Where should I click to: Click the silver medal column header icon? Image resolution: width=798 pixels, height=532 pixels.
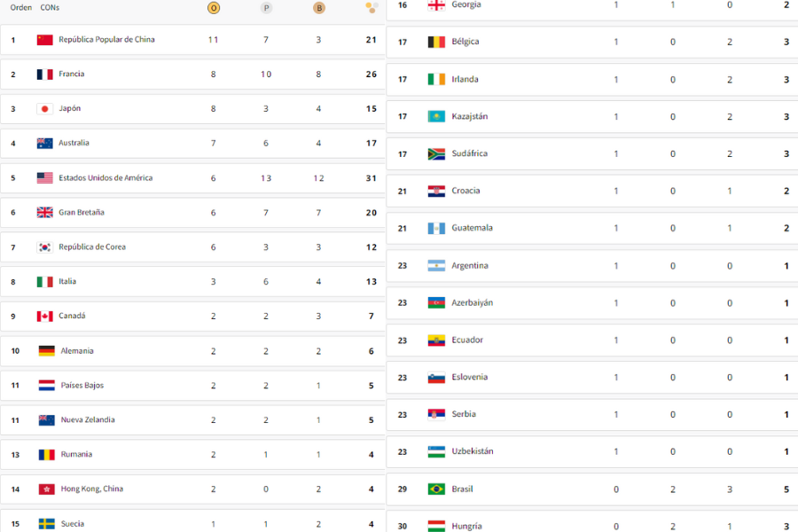[266, 8]
